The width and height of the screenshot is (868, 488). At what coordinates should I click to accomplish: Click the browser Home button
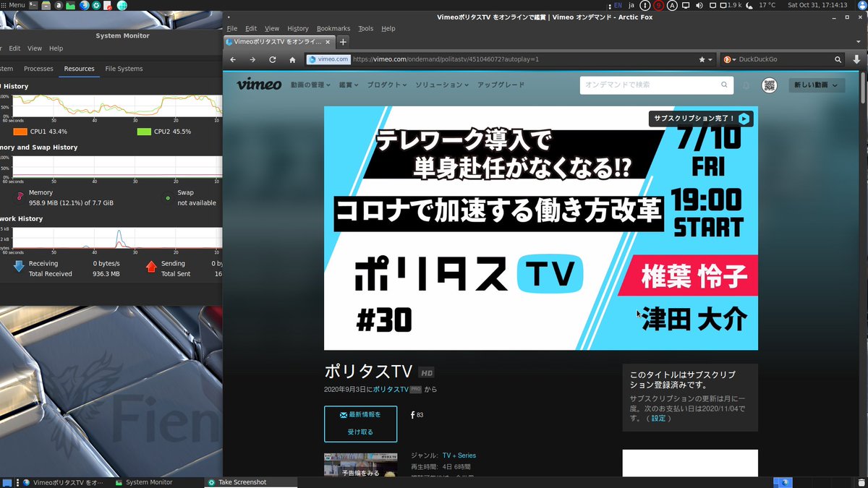click(x=292, y=59)
